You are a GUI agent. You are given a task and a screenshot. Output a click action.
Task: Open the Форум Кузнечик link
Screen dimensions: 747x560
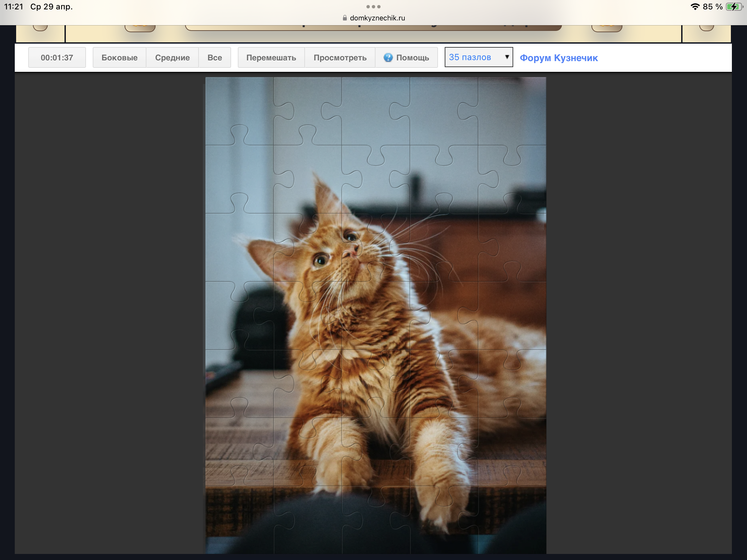(559, 58)
